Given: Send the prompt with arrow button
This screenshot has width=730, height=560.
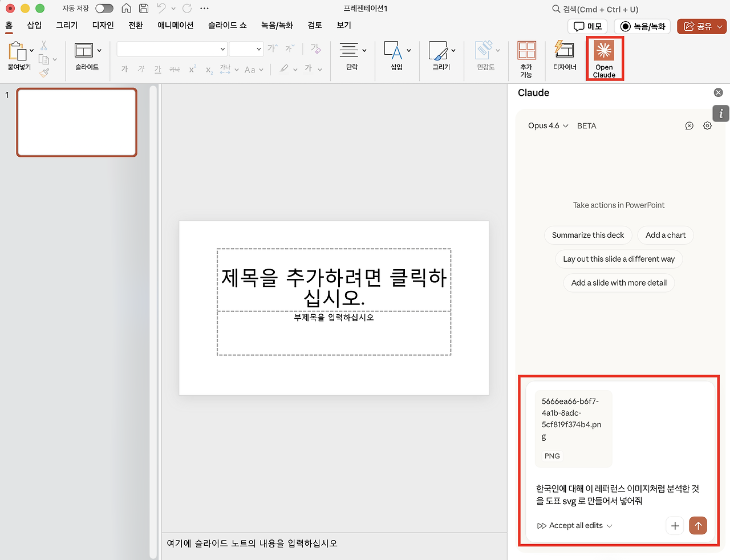Looking at the screenshot, I should tap(698, 525).
